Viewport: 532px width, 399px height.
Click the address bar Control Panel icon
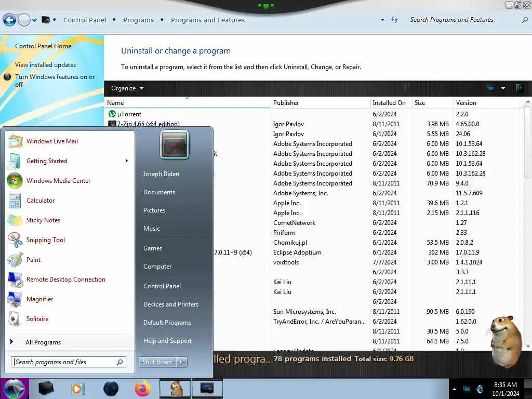pyautogui.click(x=46, y=20)
